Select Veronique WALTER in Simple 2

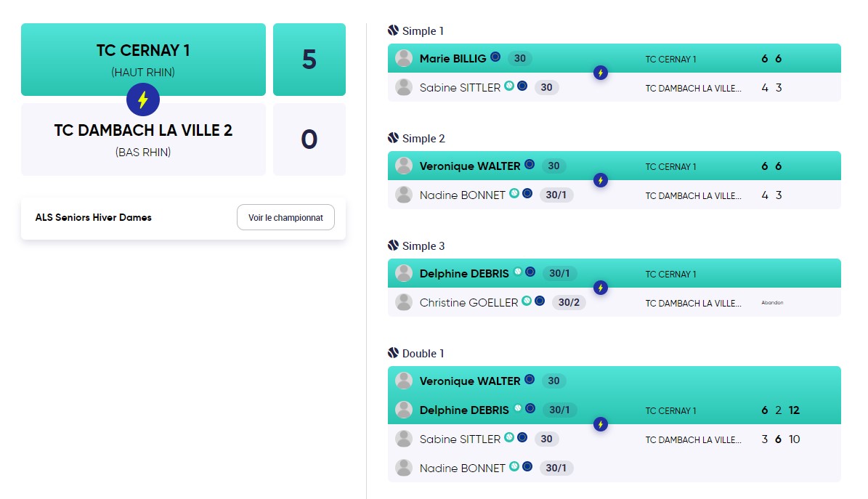click(x=469, y=166)
